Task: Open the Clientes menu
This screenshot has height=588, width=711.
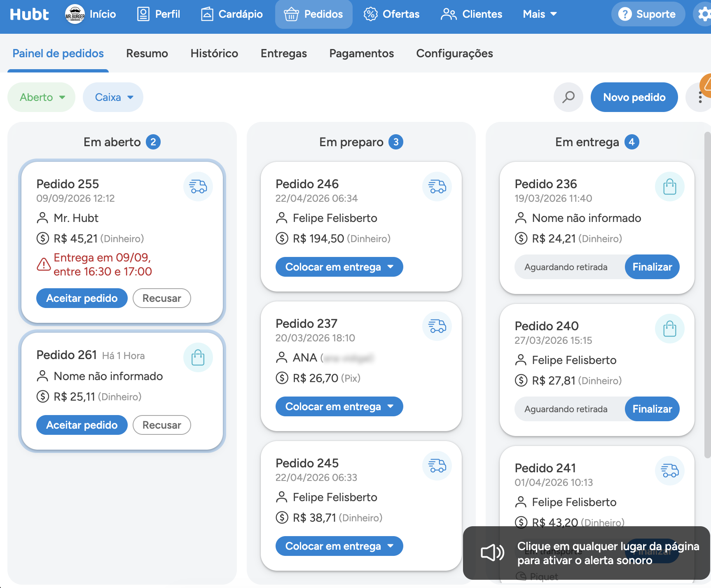Action: 471,14
